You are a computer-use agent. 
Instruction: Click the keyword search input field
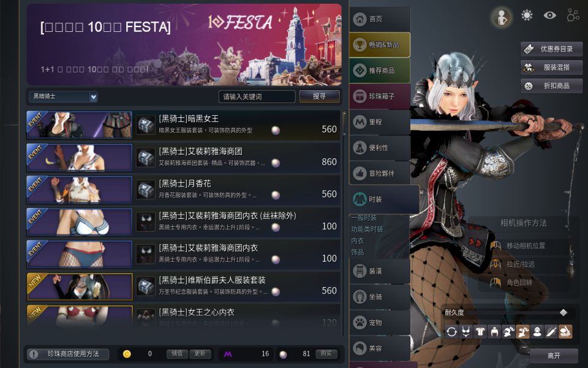[x=257, y=96]
